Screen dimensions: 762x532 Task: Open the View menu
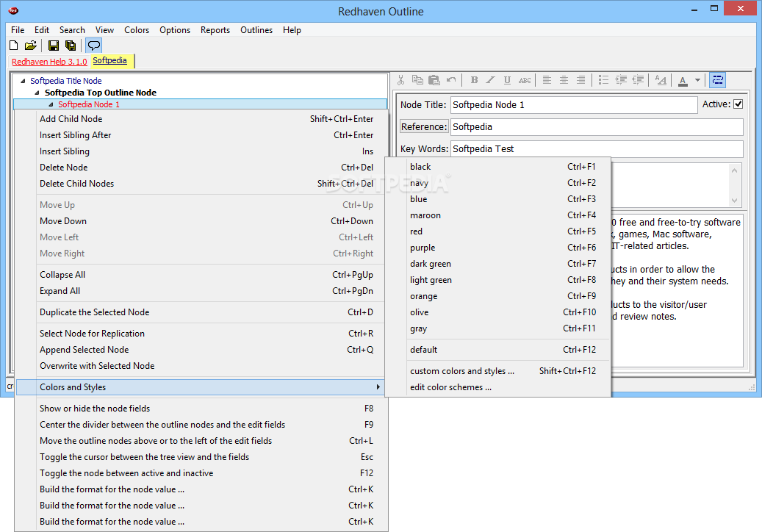(104, 30)
